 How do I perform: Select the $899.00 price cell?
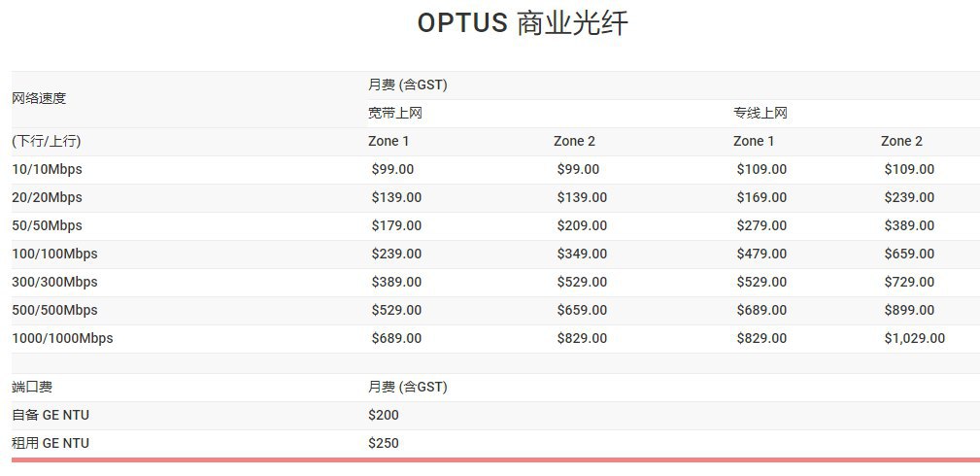(909, 310)
